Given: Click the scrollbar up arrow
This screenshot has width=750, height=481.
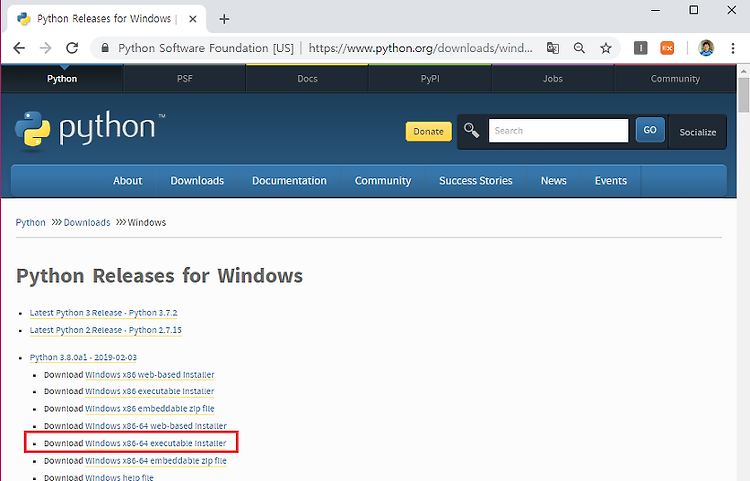Looking at the screenshot, I should point(743,71).
